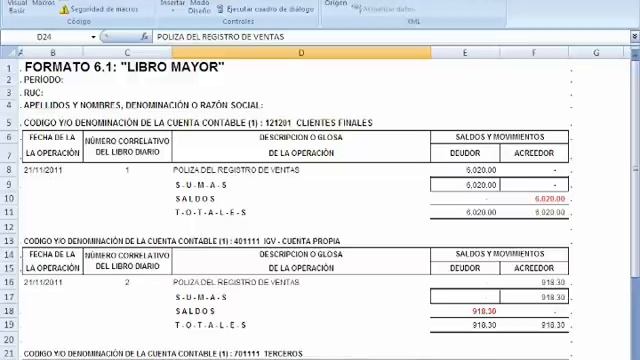640x360 pixels.
Task: Click the FORMATO 6.1: "LIBRO MAYOR" title cell
Action: tap(124, 67)
